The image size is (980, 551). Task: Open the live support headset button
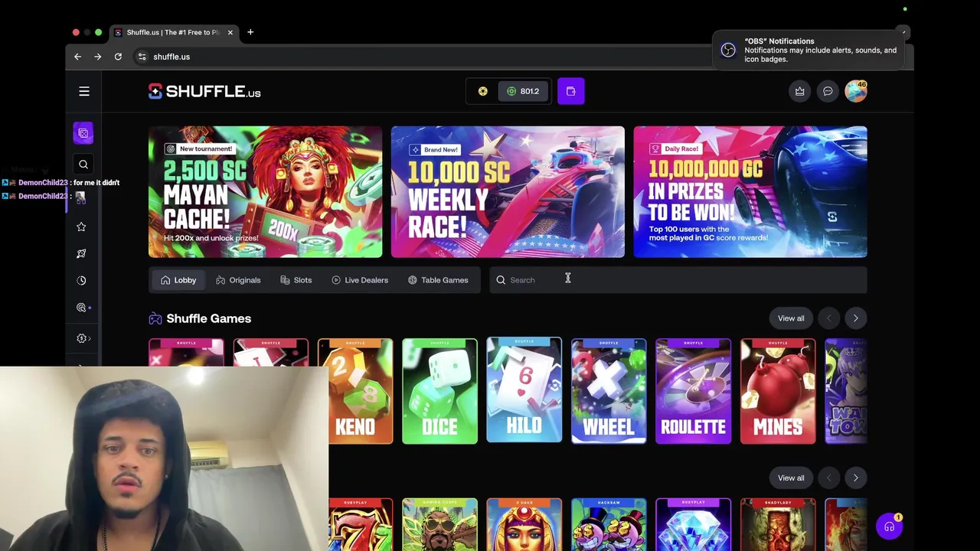tap(889, 527)
